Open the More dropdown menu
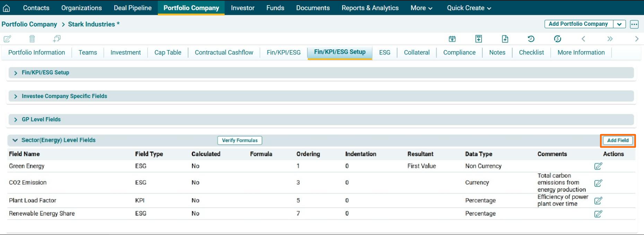The width and height of the screenshot is (644, 235). [421, 8]
